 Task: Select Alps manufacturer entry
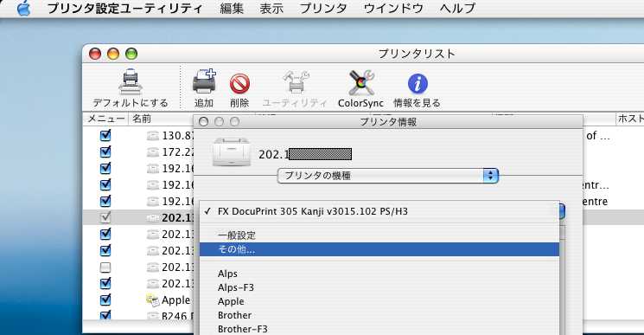click(x=379, y=274)
